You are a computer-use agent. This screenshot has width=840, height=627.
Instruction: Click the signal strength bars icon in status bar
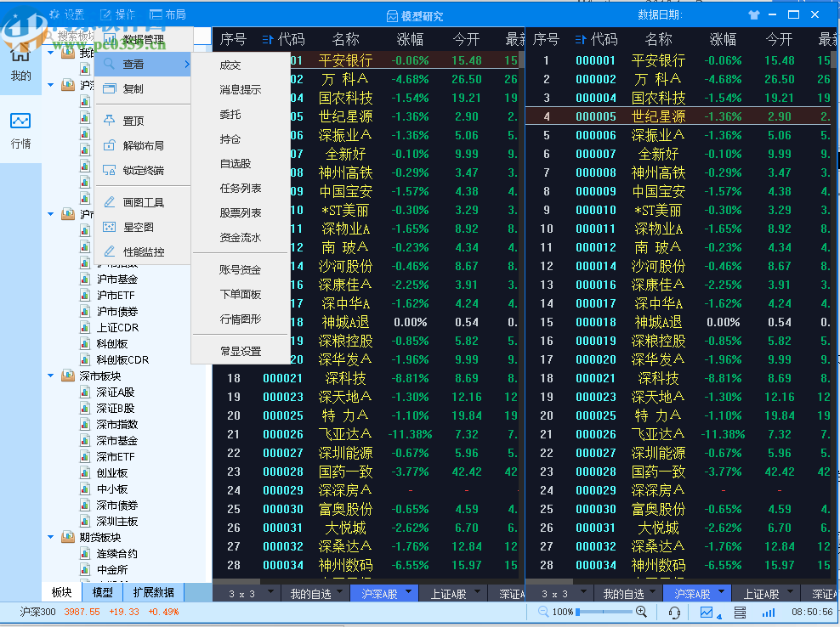click(770, 612)
